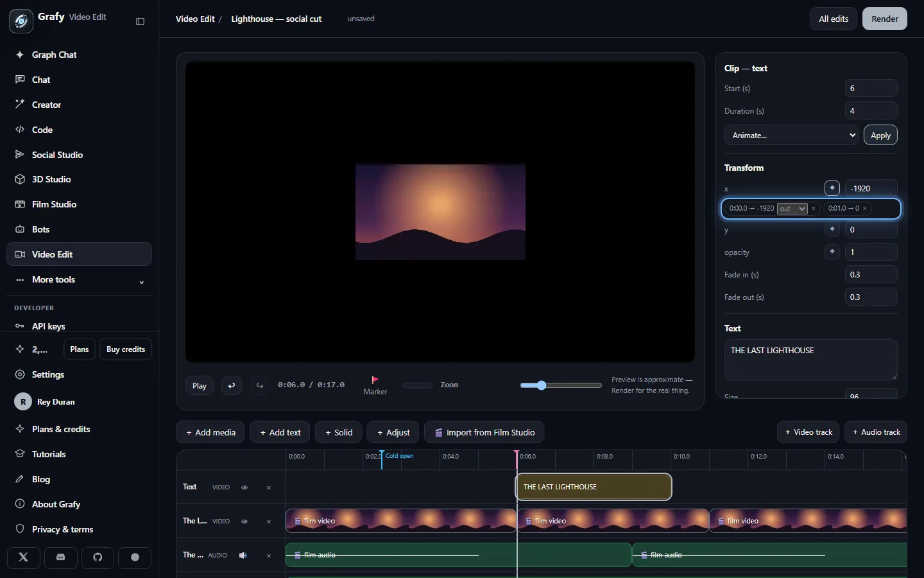Collapse the sidebar with the panel icon
Screen dimensions: 924x578
click(x=141, y=21)
